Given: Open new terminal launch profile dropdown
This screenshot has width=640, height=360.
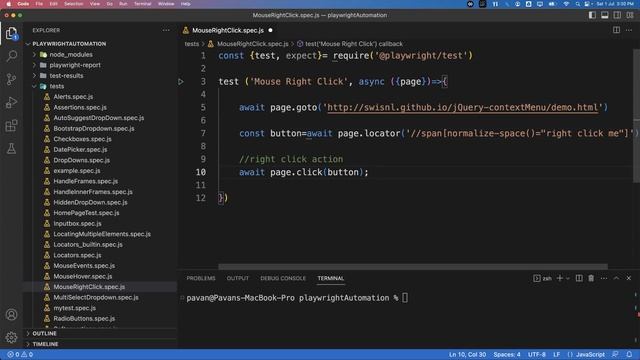Looking at the screenshot, I should tap(568, 278).
